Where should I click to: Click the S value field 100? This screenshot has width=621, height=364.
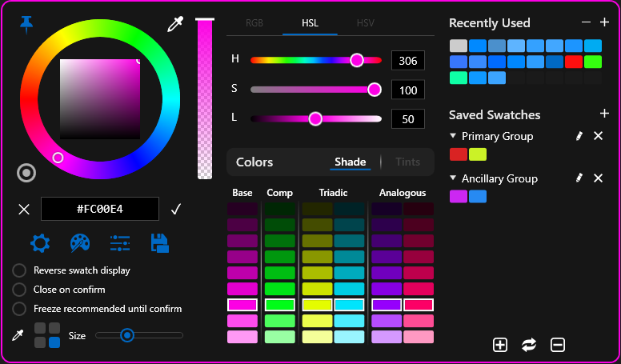click(408, 90)
